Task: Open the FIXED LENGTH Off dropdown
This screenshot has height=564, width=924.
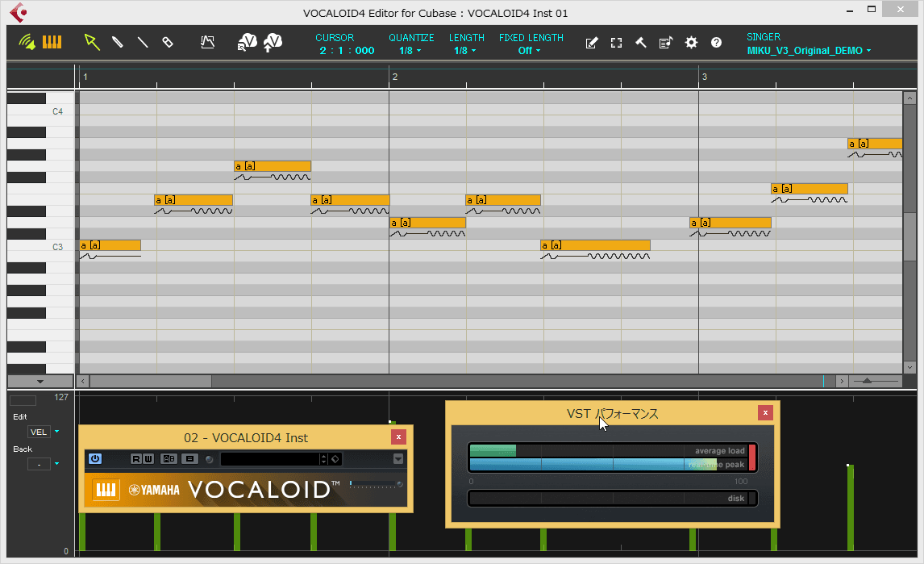Action: (x=529, y=51)
